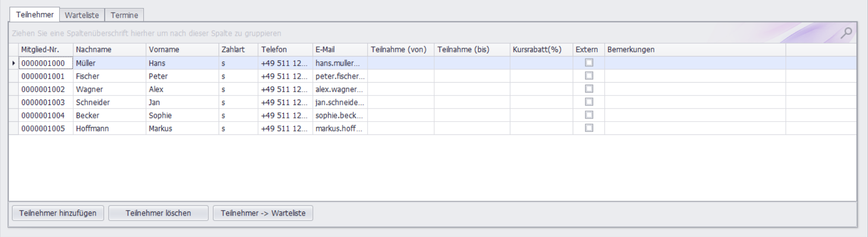Select sophie.beck email cell
Viewport: 868px width, 237px height.
(x=340, y=115)
